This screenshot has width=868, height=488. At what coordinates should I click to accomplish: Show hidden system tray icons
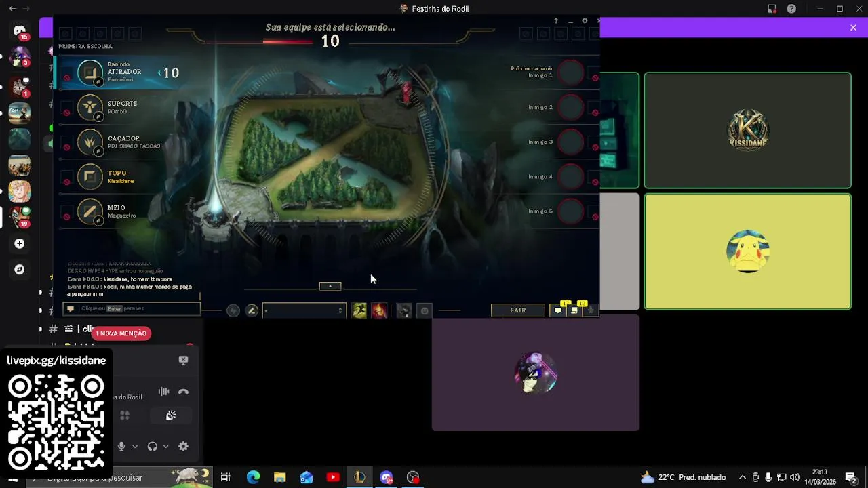tap(742, 477)
